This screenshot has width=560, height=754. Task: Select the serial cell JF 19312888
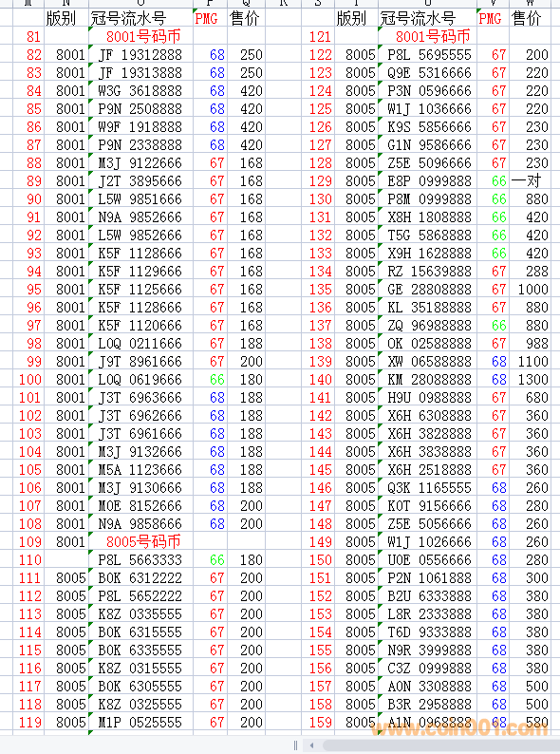pyautogui.click(x=141, y=55)
